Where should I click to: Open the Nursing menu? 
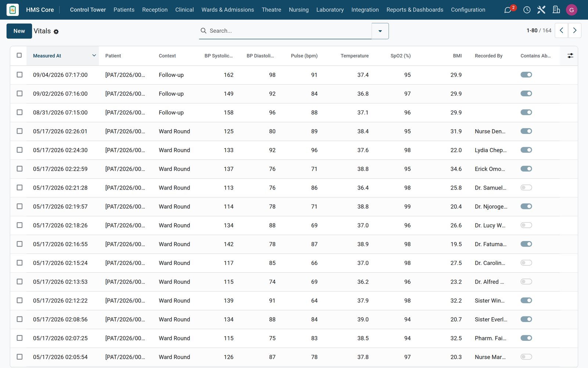coord(298,10)
